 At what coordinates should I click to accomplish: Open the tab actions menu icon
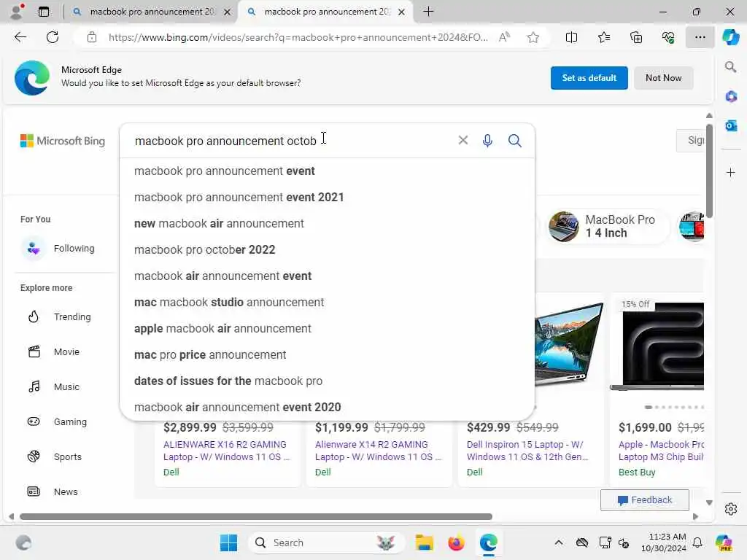tap(43, 12)
